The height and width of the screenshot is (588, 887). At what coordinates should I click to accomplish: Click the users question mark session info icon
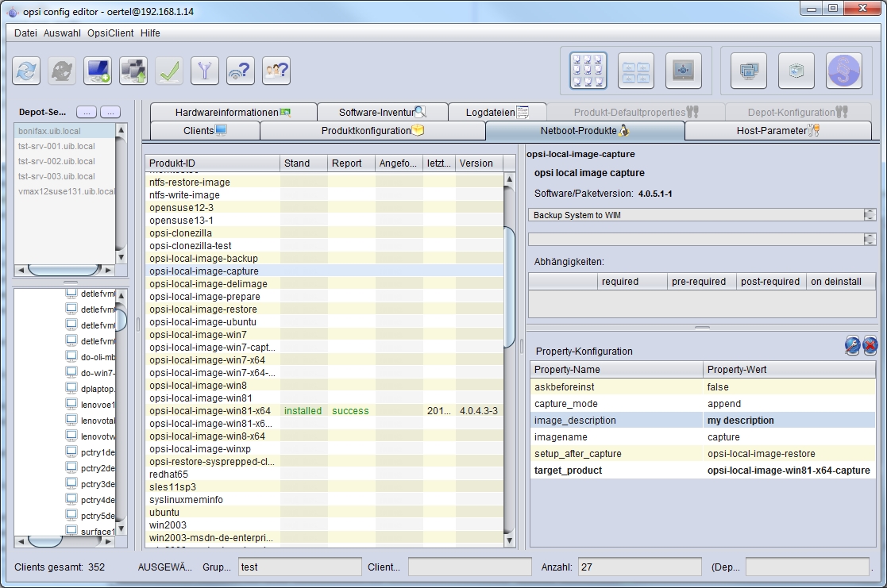(x=276, y=71)
